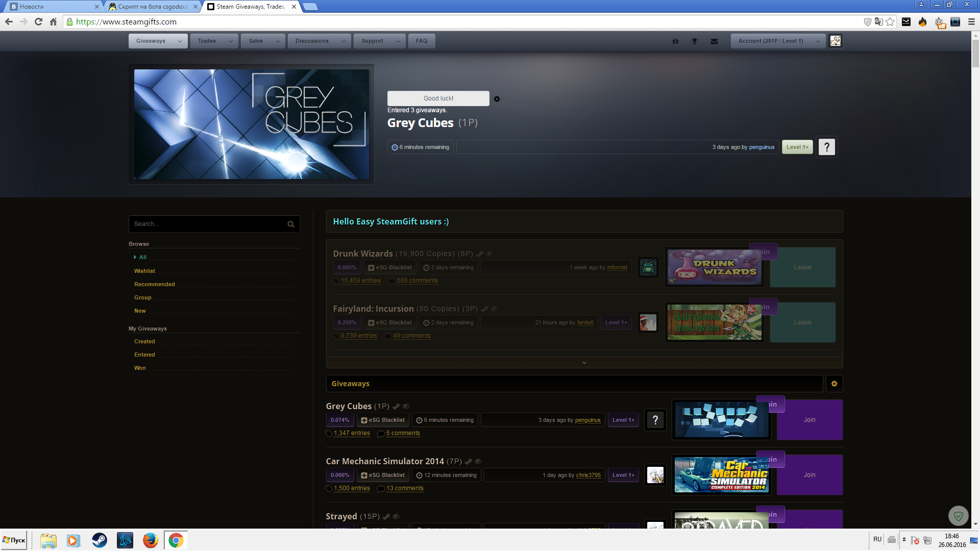Click the shield icon in the address bar
Screen dimensions: 980x551
click(867, 22)
